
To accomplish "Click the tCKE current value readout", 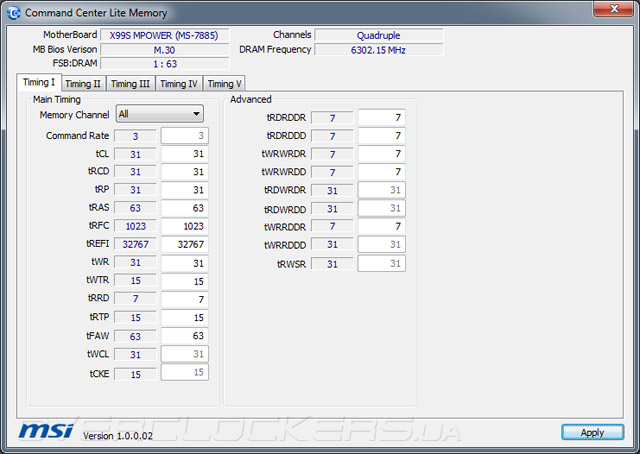I will 135,374.
